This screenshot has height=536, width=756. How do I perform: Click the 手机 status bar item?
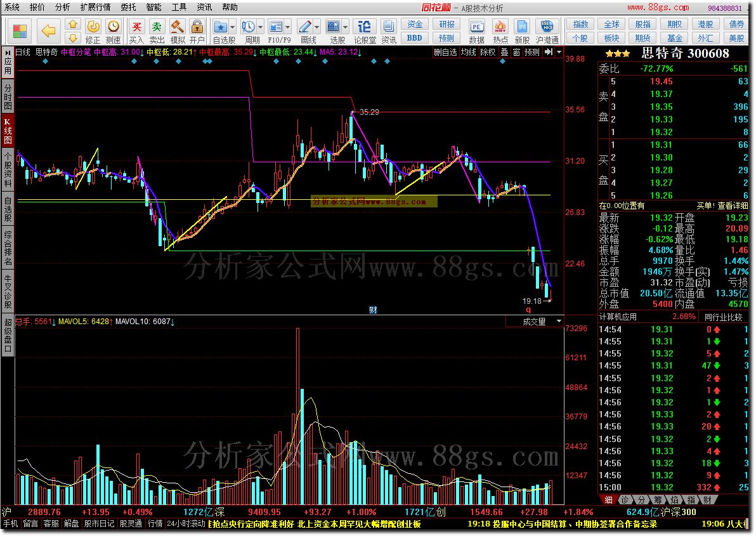[x=11, y=523]
